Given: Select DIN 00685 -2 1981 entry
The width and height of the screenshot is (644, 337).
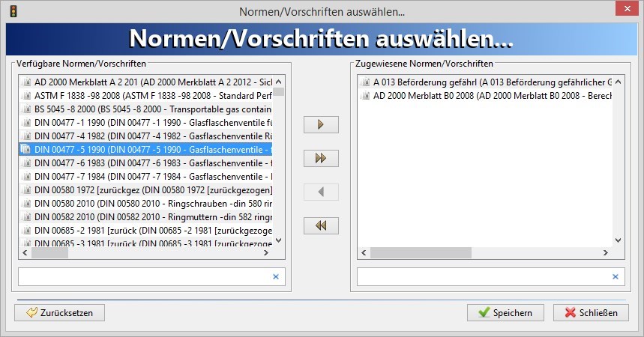Looking at the screenshot, I should tap(145, 231).
